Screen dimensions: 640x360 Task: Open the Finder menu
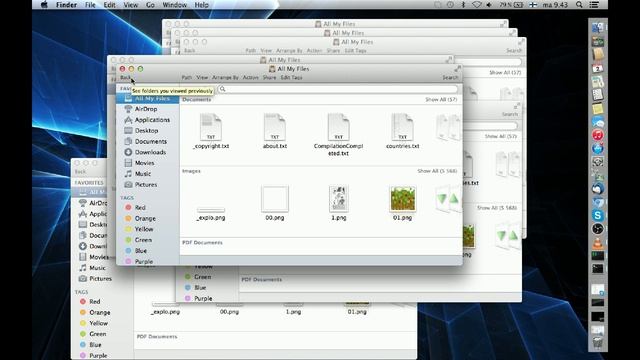point(66,5)
